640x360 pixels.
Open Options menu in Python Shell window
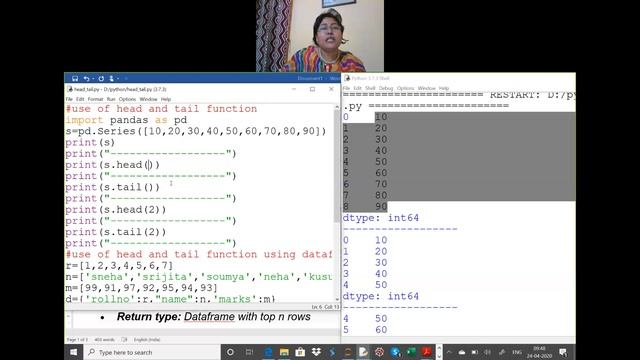point(405,88)
